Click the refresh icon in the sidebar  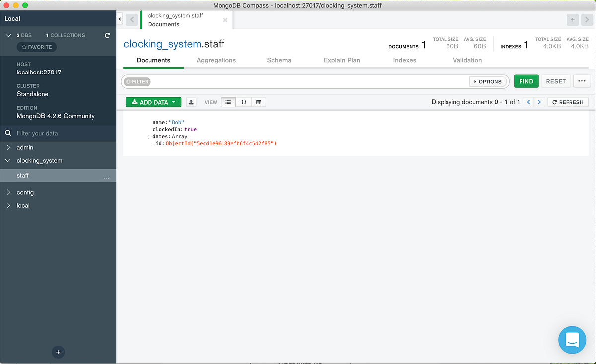[x=107, y=35]
